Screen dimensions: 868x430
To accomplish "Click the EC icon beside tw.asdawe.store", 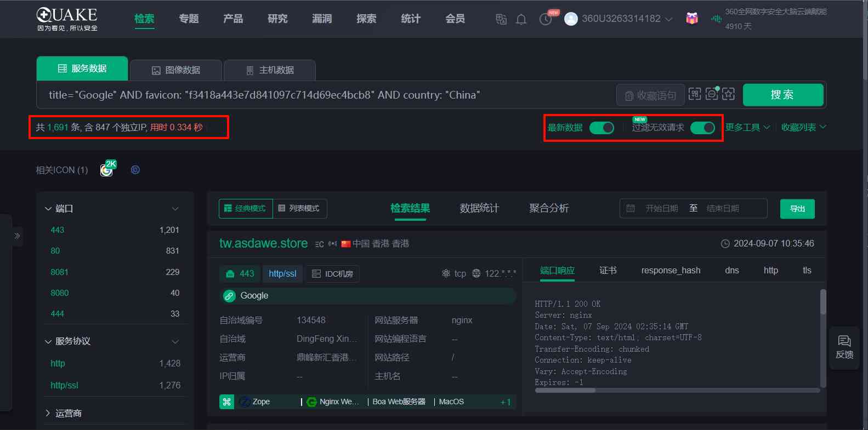I will (x=320, y=244).
